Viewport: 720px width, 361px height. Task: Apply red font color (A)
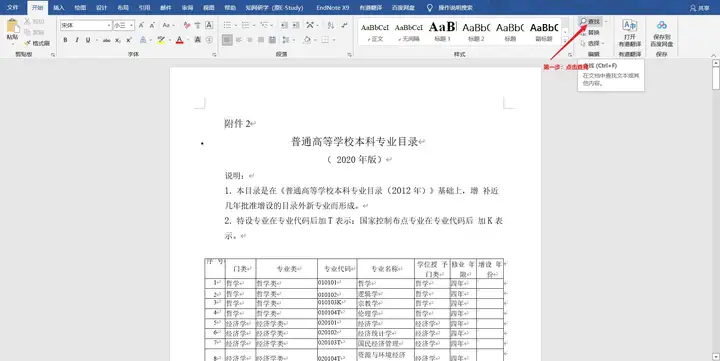click(x=180, y=40)
